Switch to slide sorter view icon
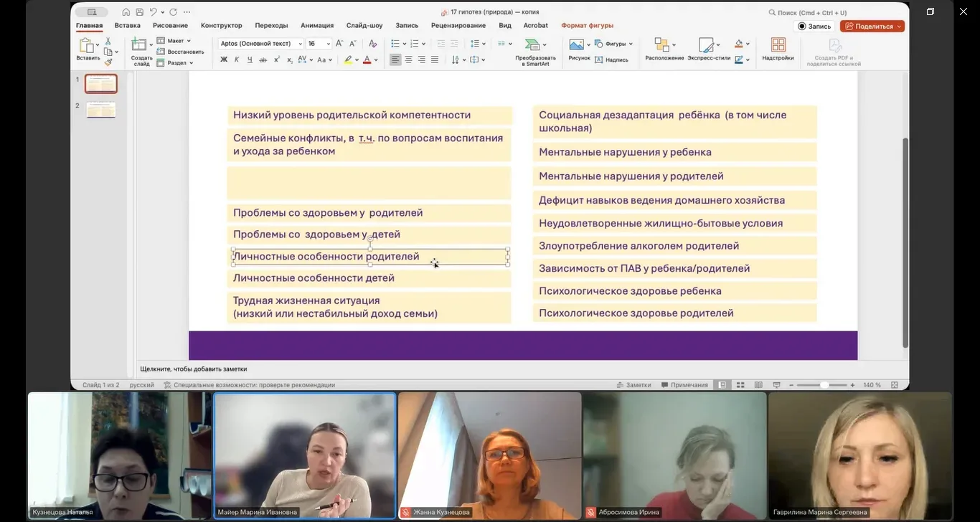The image size is (980, 522). (740, 385)
